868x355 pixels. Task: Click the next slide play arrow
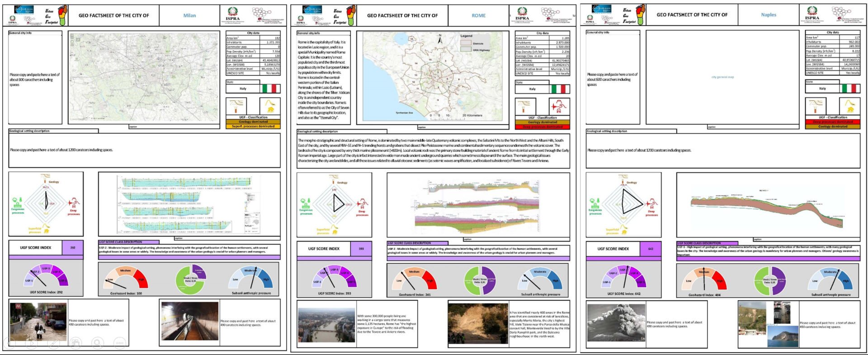31,344
